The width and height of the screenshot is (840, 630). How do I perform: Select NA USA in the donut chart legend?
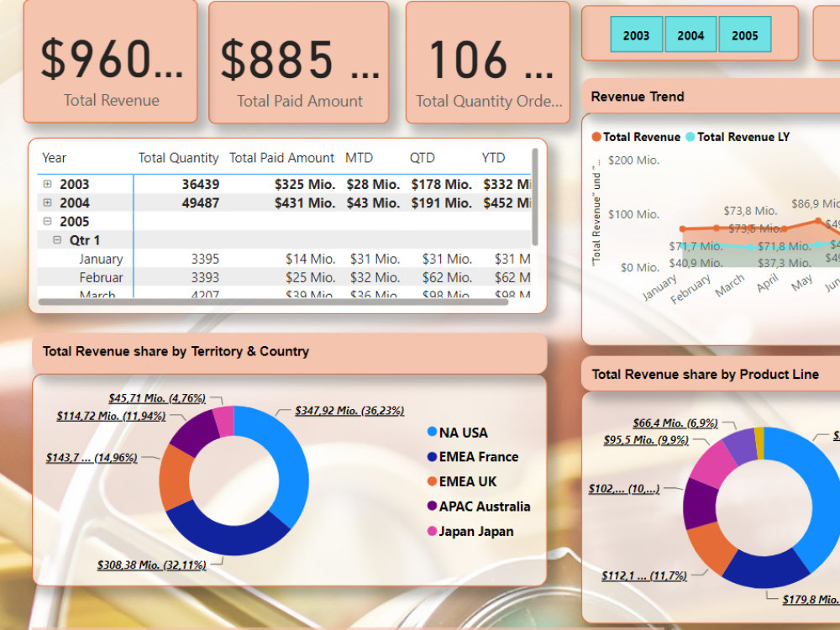click(x=461, y=433)
